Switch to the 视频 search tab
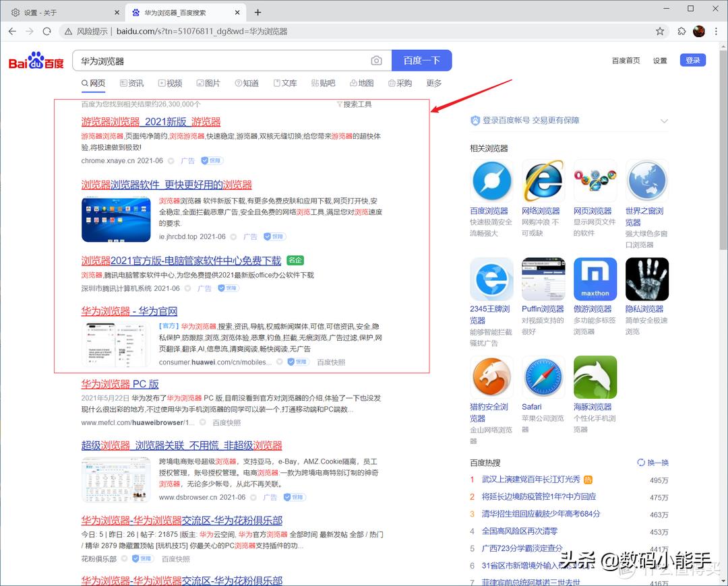 (171, 84)
